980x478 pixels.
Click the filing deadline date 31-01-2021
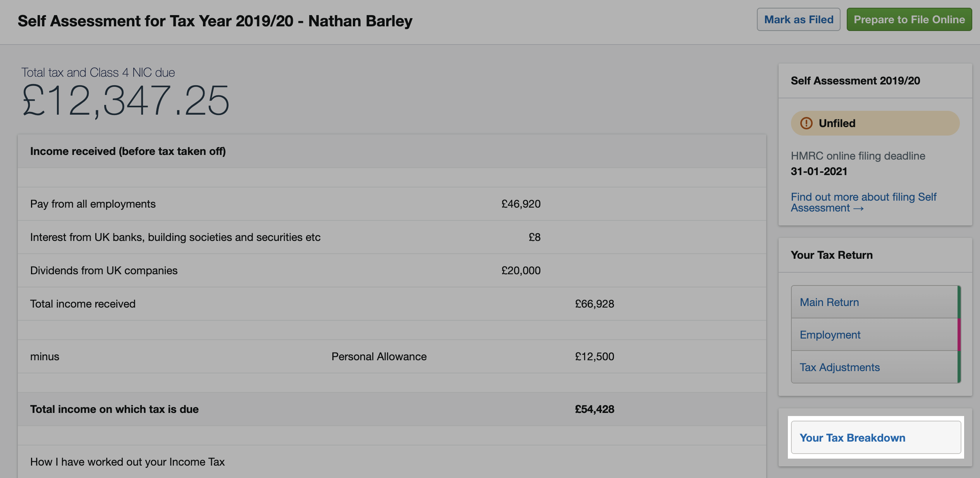[x=819, y=171]
